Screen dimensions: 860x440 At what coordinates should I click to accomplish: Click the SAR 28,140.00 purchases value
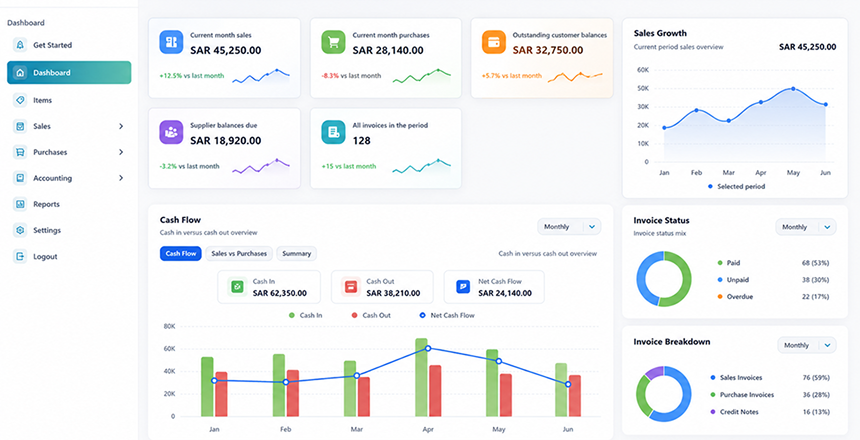(388, 50)
